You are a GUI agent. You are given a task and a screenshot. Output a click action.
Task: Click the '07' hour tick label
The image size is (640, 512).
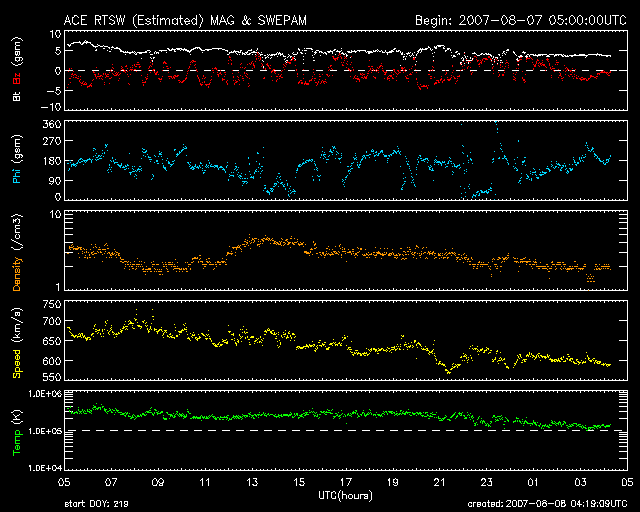click(x=111, y=482)
